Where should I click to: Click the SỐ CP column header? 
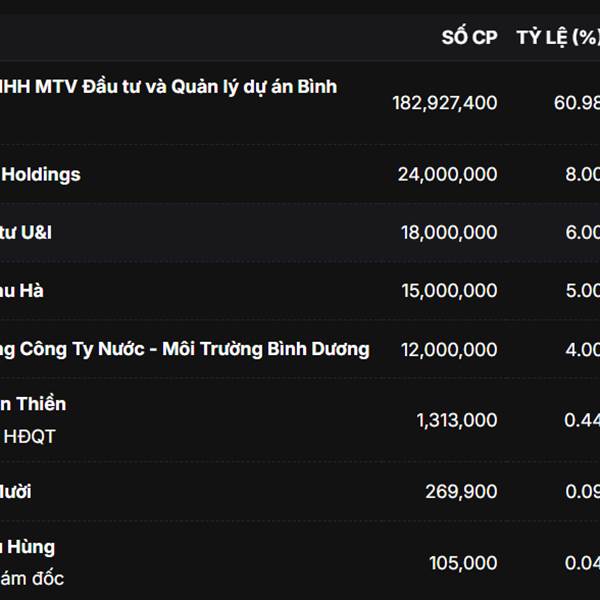[469, 38]
